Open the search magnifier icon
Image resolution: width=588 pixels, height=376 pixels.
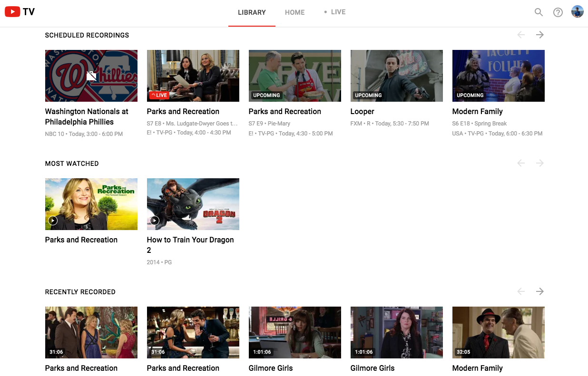(539, 12)
